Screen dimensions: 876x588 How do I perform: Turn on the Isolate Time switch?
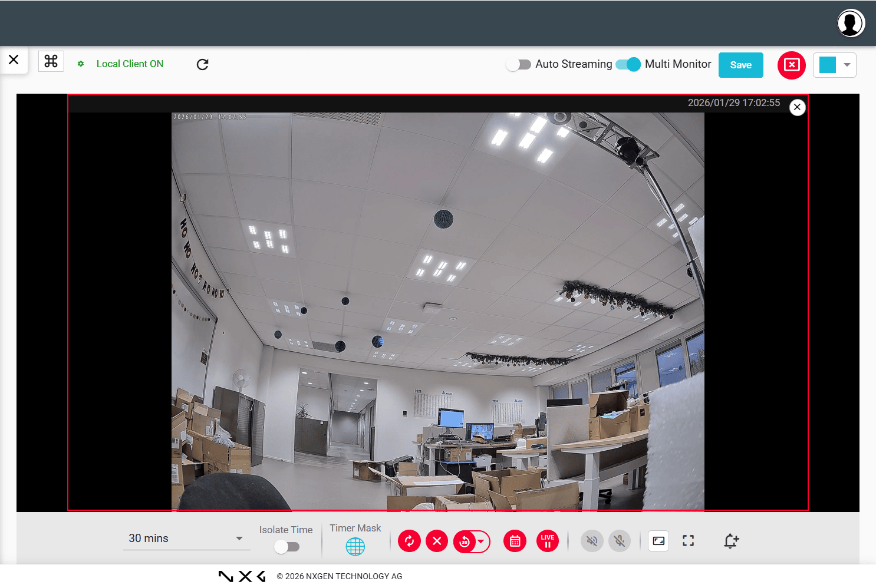(x=286, y=547)
